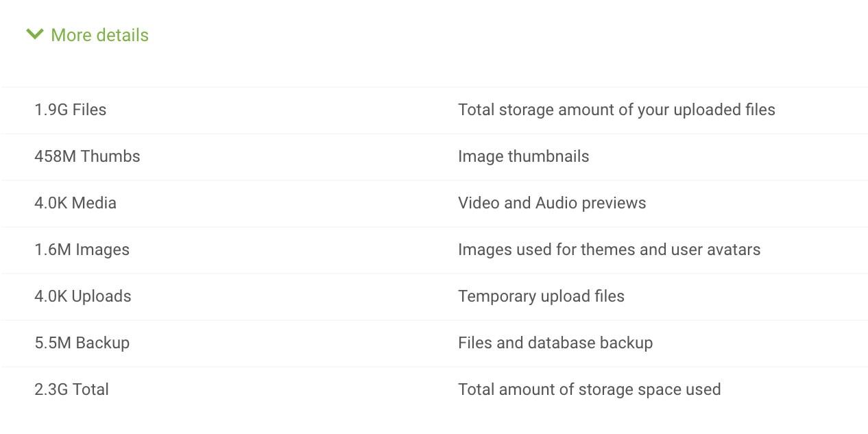Select the Total label in last row
The width and height of the screenshot is (868, 434).
pos(91,389)
